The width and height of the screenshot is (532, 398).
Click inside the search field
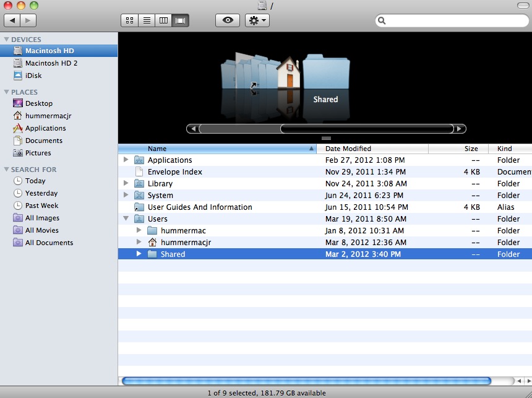452,20
